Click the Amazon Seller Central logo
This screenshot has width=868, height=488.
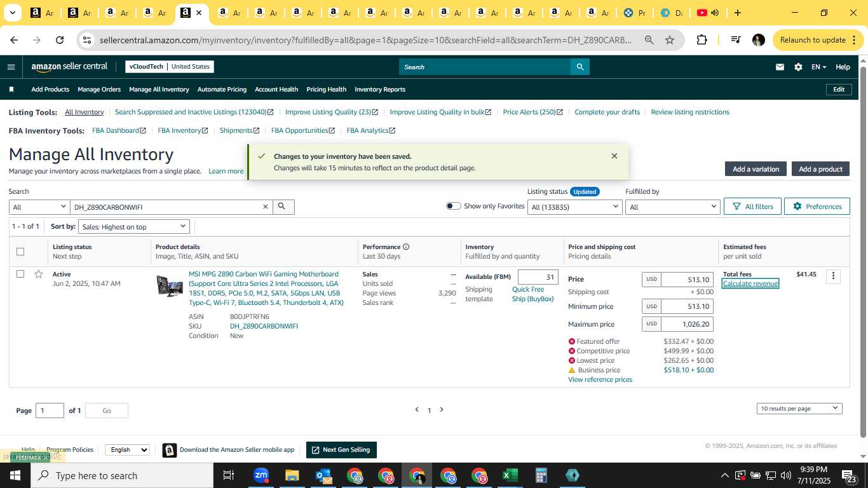(69, 67)
